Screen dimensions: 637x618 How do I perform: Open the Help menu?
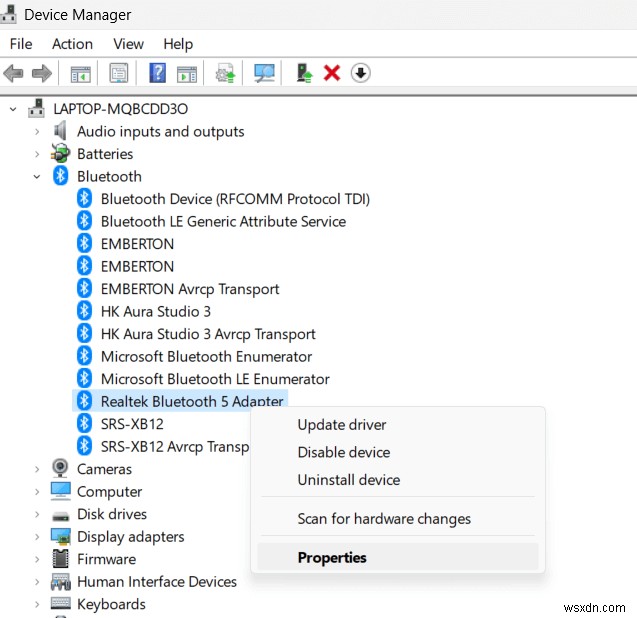pyautogui.click(x=178, y=44)
